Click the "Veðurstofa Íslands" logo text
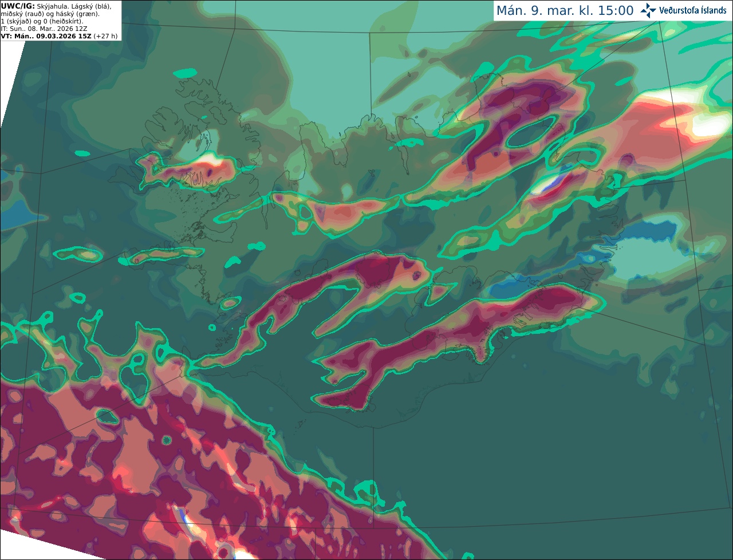 click(692, 10)
